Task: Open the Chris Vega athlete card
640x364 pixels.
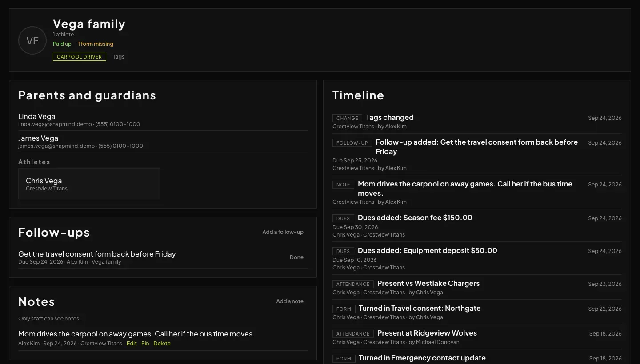Action: (89, 184)
